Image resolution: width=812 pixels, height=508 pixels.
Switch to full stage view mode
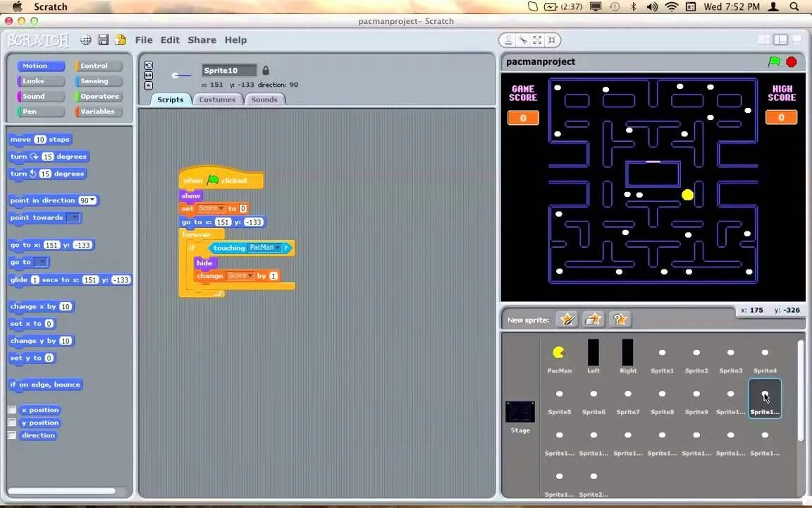[x=780, y=40]
